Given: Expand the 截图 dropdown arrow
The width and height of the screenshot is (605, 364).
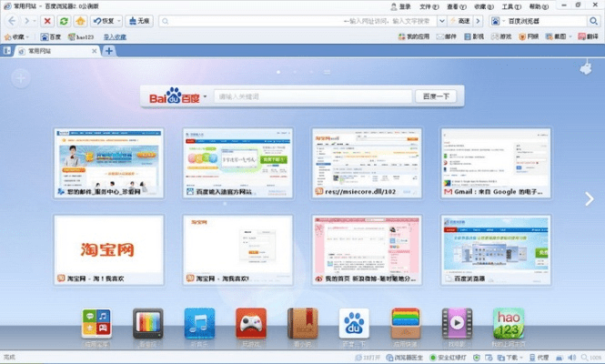Looking at the screenshot, I should (570, 36).
